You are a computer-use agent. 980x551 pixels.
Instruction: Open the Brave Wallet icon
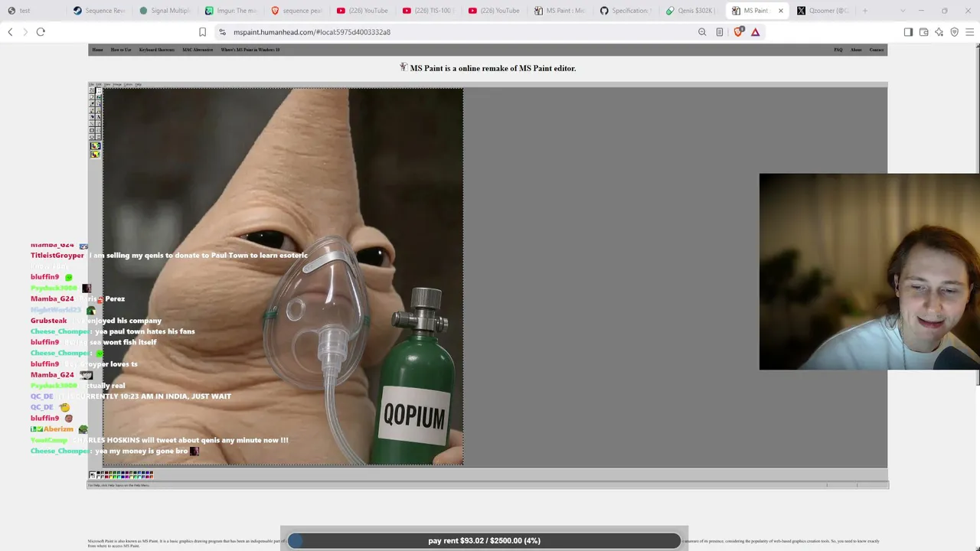923,32
